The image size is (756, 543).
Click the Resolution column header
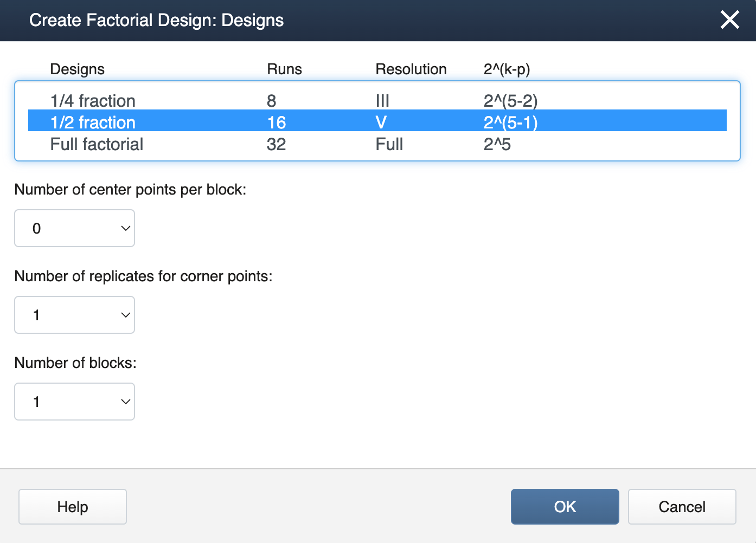click(411, 69)
